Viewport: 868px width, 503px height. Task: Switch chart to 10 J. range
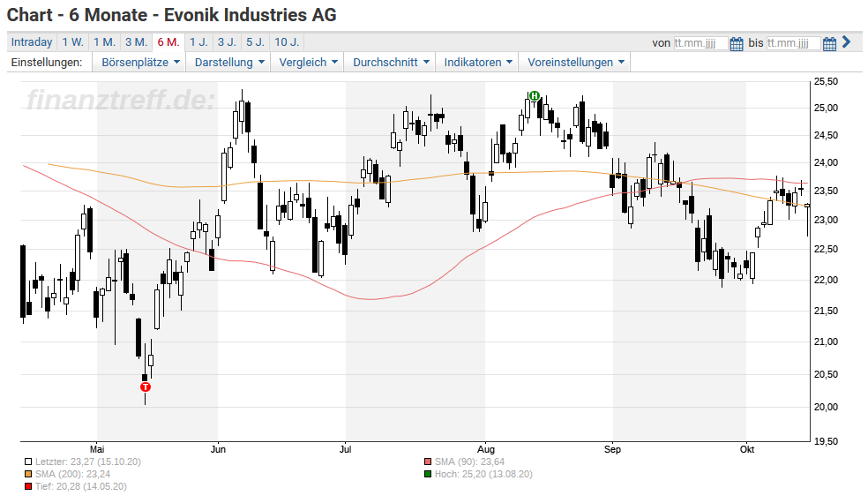point(287,42)
